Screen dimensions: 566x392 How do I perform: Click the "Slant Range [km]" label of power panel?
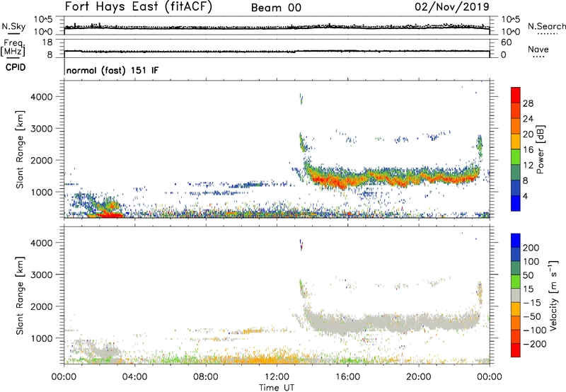coord(20,149)
